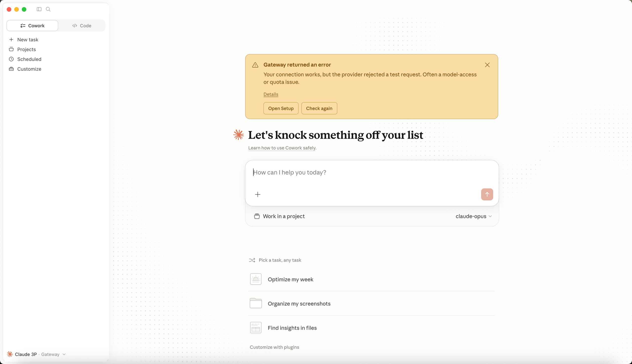This screenshot has width=632, height=364.
Task: Open Learn how to use Cowork safely
Action: (x=282, y=148)
